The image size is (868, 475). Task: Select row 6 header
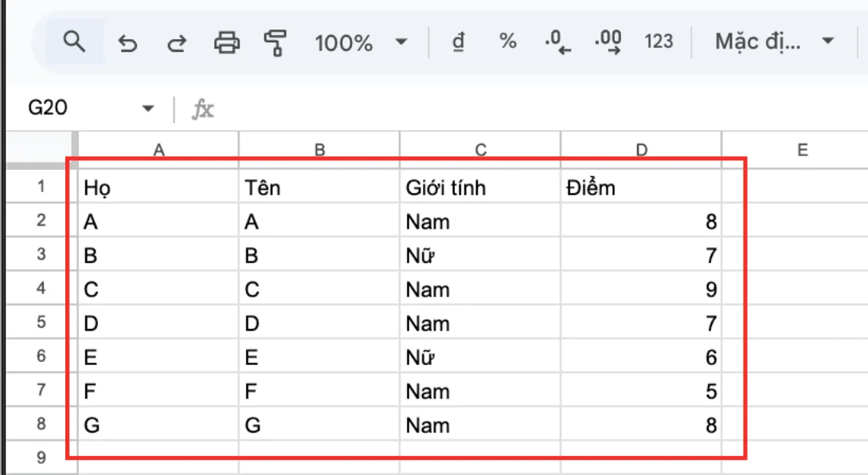41,355
